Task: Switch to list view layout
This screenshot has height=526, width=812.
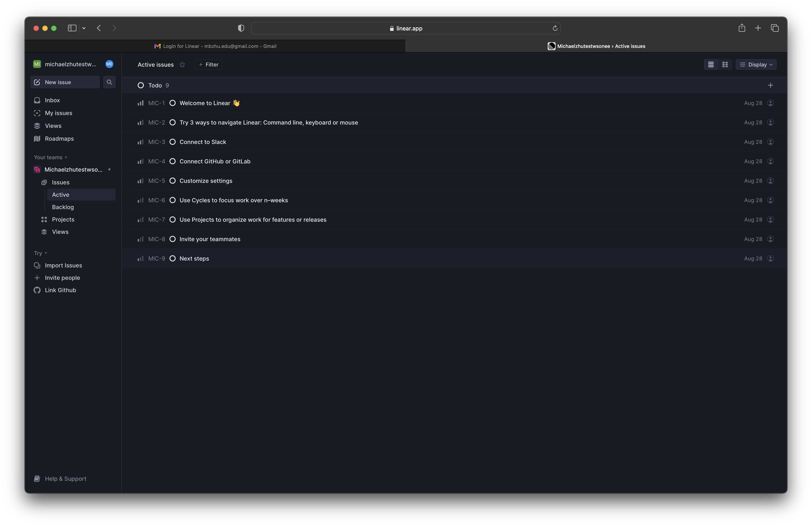Action: pos(711,64)
